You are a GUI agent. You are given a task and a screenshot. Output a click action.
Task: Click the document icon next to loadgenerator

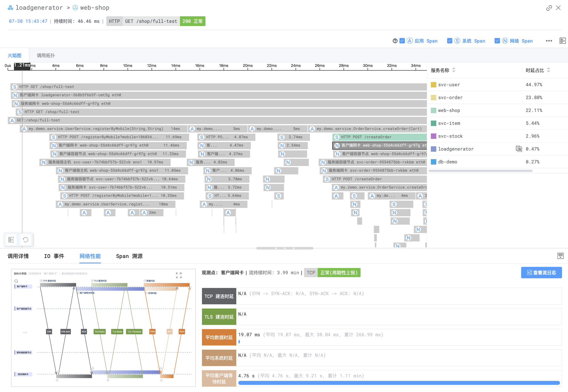coord(519,149)
